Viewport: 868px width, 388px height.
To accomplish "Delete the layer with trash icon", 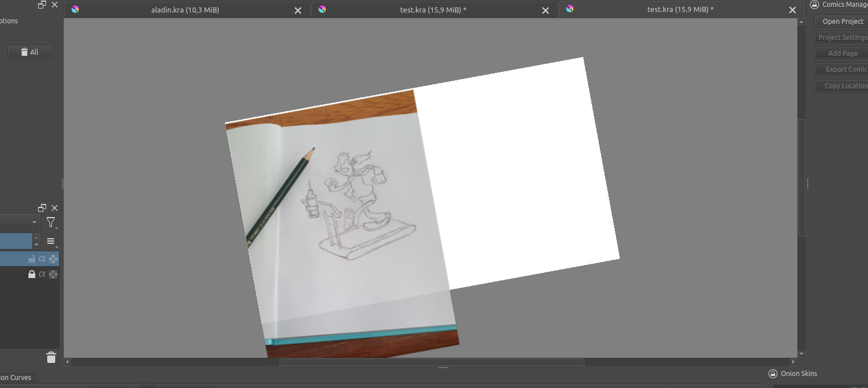I will coord(51,357).
